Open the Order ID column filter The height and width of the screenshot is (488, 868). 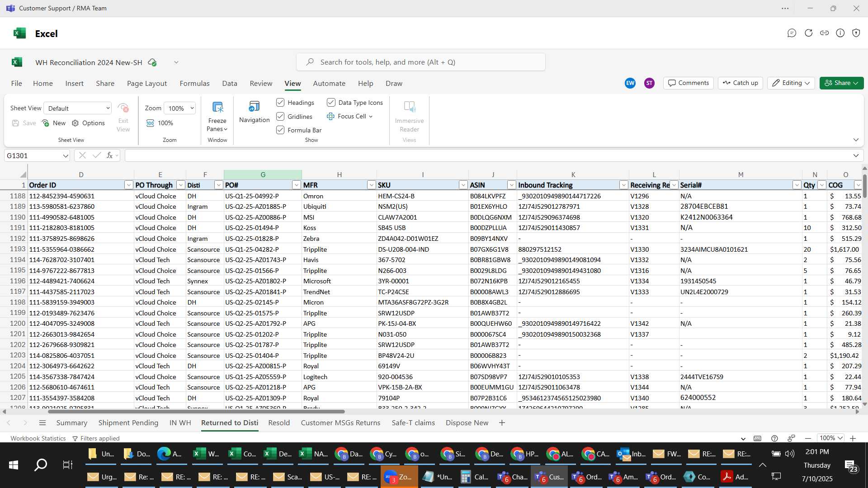(x=129, y=185)
